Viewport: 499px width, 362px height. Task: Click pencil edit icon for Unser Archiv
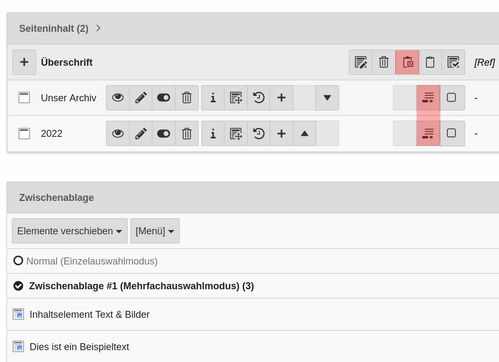click(x=141, y=98)
